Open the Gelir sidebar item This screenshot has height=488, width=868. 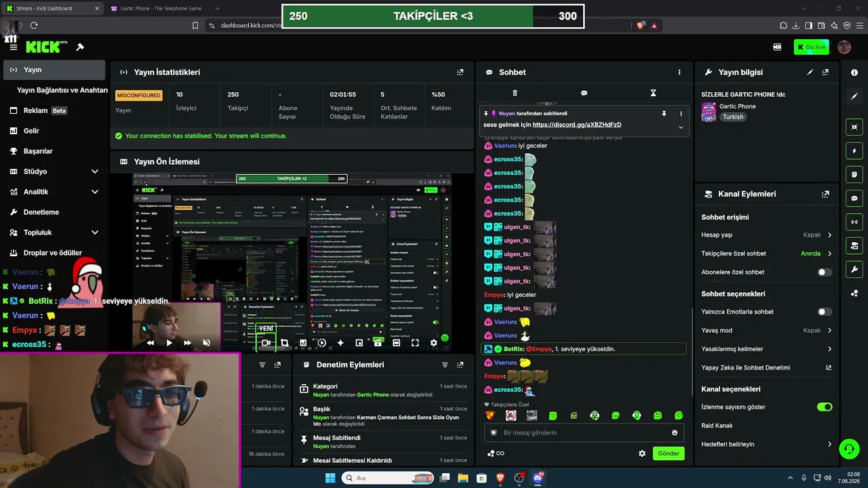[54, 131]
